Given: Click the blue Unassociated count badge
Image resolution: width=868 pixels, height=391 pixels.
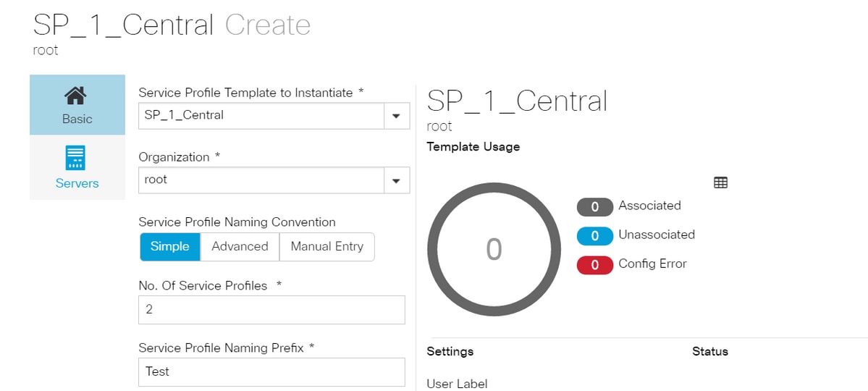Looking at the screenshot, I should coord(594,236).
